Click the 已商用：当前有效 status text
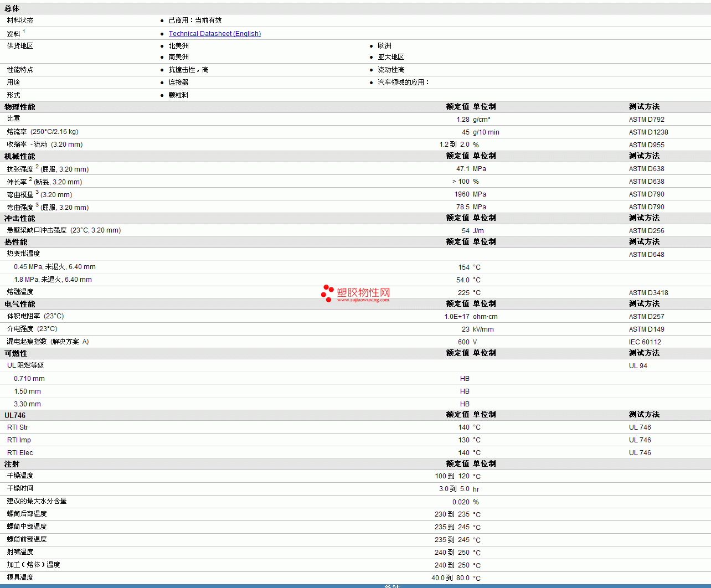The height and width of the screenshot is (588, 711). click(195, 20)
